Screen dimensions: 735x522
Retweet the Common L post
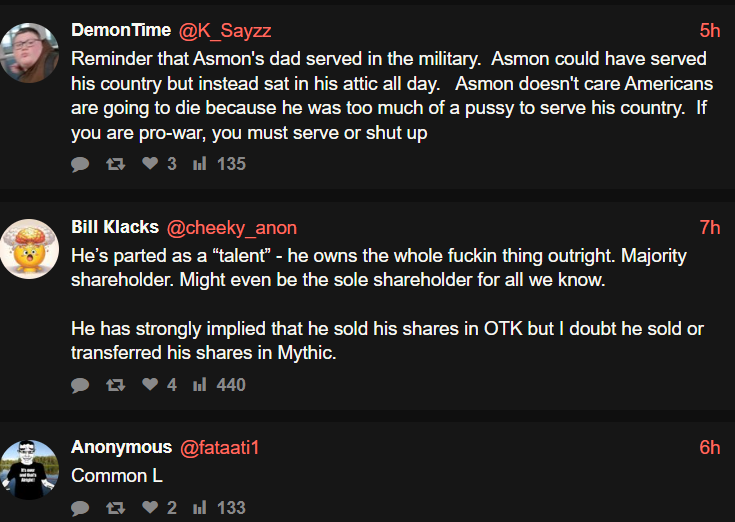pos(115,508)
